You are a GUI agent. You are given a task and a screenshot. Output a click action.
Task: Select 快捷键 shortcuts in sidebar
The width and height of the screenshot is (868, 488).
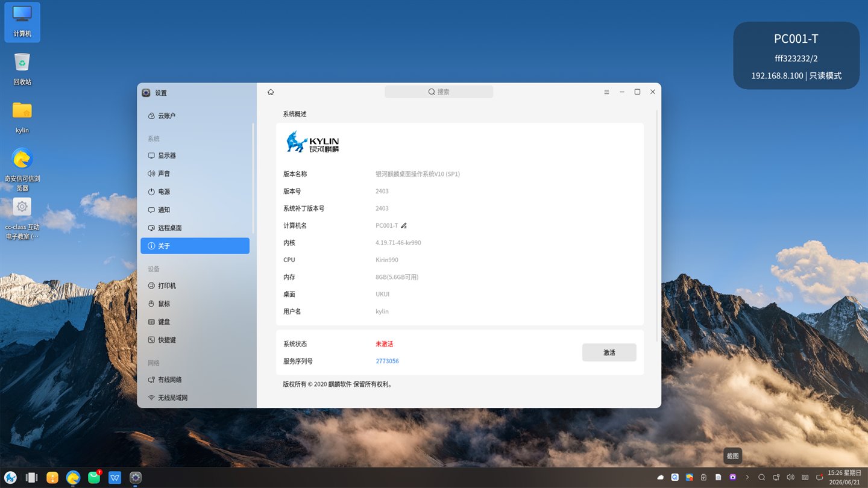click(x=195, y=340)
